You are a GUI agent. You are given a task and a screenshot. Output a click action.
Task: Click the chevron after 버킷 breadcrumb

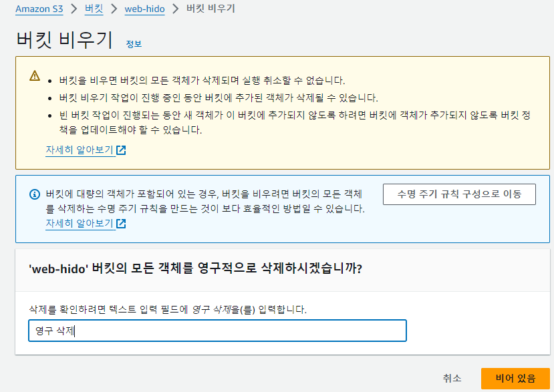click(114, 9)
